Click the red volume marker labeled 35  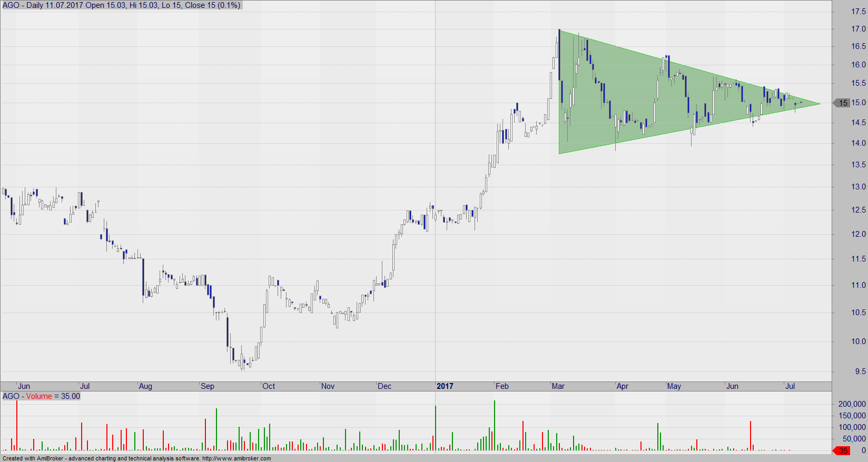click(x=841, y=450)
